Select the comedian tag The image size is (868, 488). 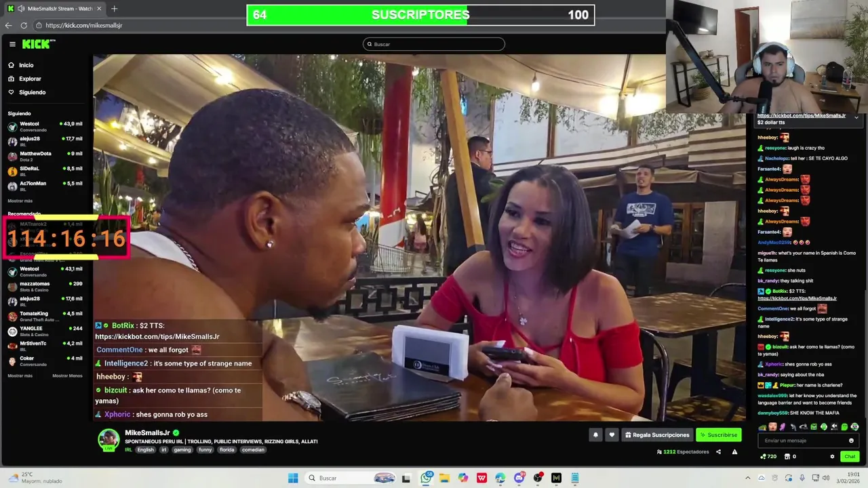(x=253, y=450)
